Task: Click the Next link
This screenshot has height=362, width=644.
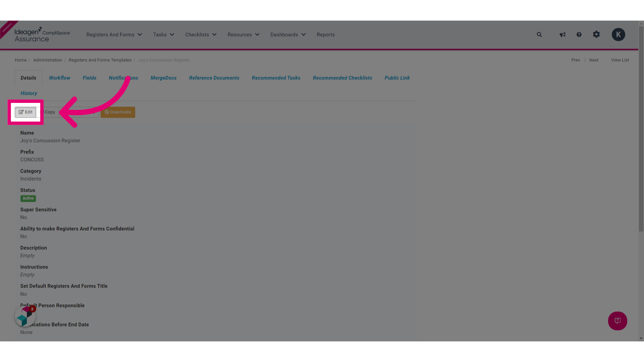Action: pyautogui.click(x=594, y=60)
